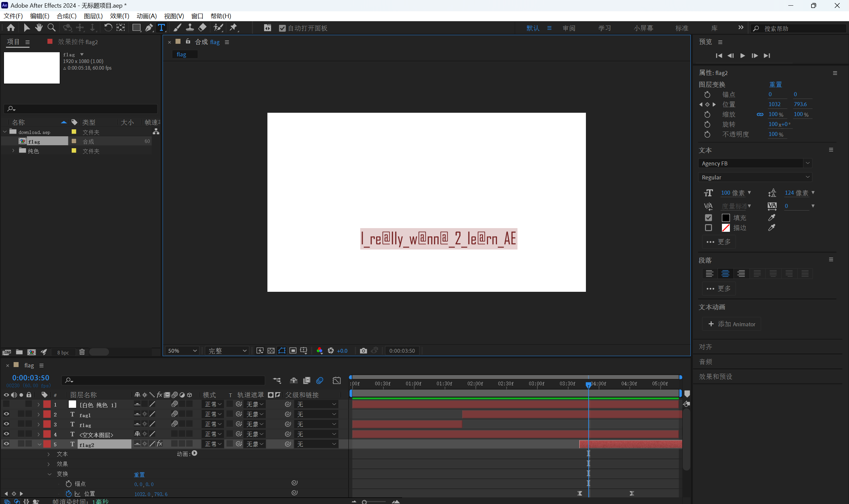
Task: Click delete trash icon in project panel
Action: (82, 352)
